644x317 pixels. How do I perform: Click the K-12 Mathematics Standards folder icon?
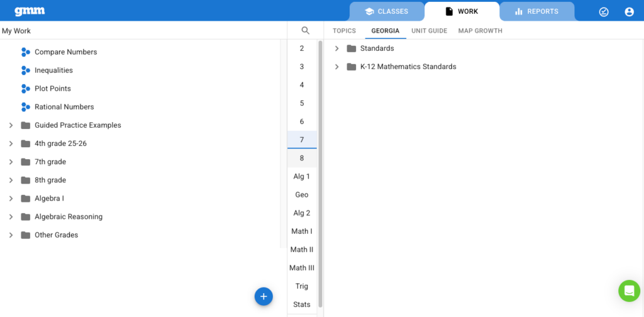pos(352,67)
